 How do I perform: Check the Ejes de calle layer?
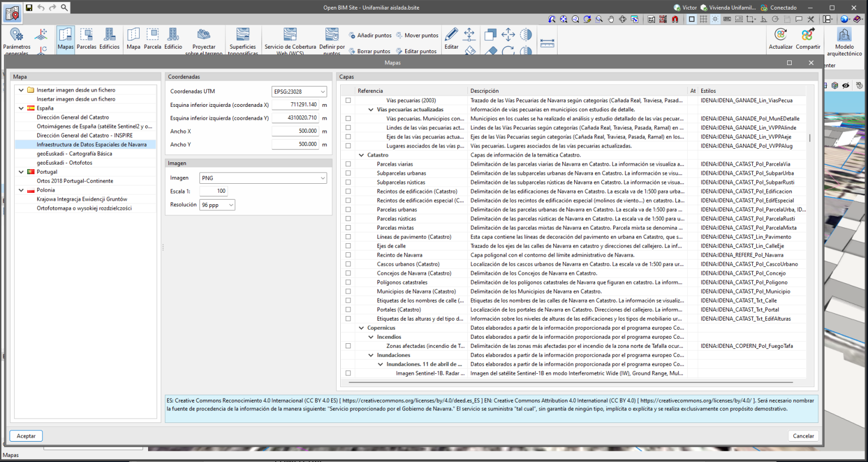(x=348, y=246)
